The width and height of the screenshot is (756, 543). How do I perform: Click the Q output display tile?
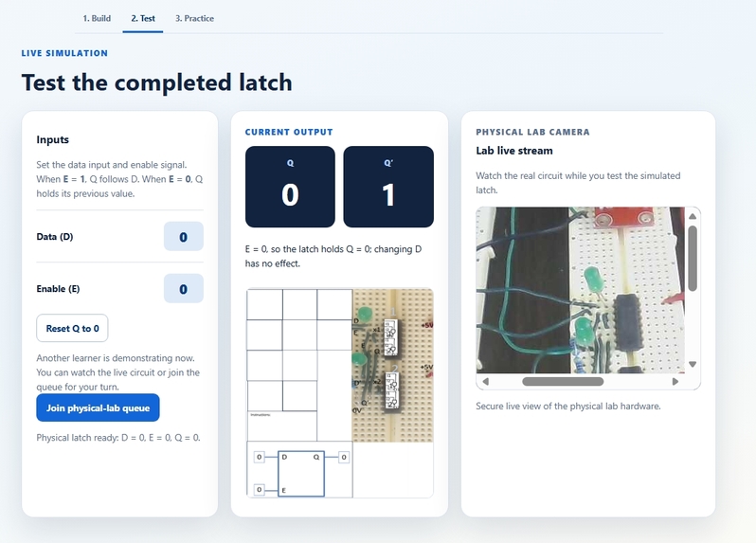(290, 187)
